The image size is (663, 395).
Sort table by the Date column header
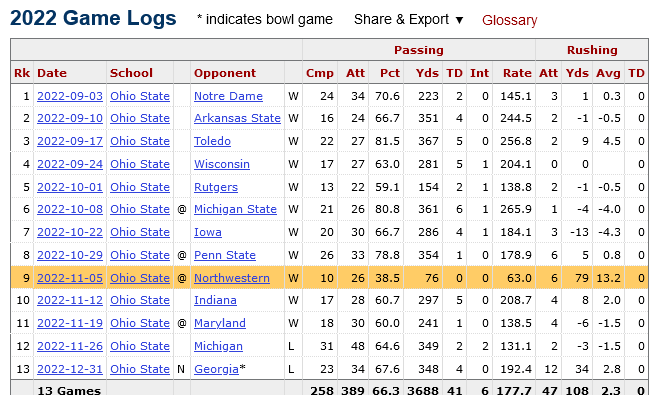[52, 73]
